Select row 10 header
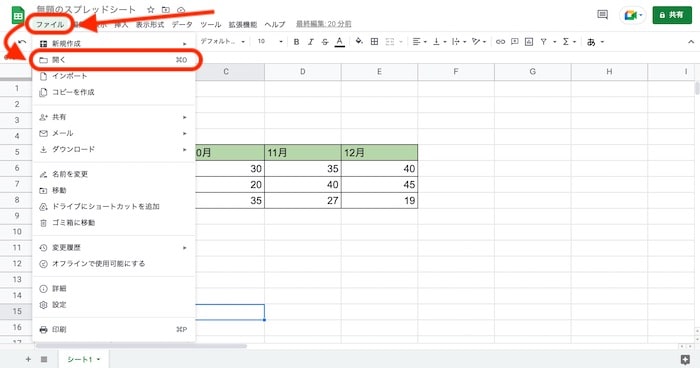Screen dimensions: 700x368 pyautogui.click(x=17, y=231)
